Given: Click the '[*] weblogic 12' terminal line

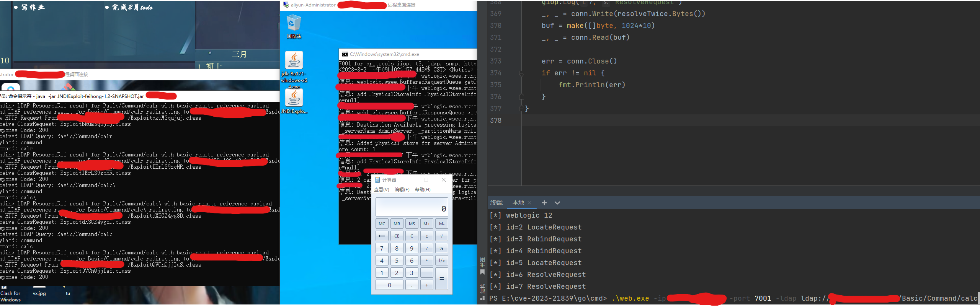Looking at the screenshot, I should point(521,215).
